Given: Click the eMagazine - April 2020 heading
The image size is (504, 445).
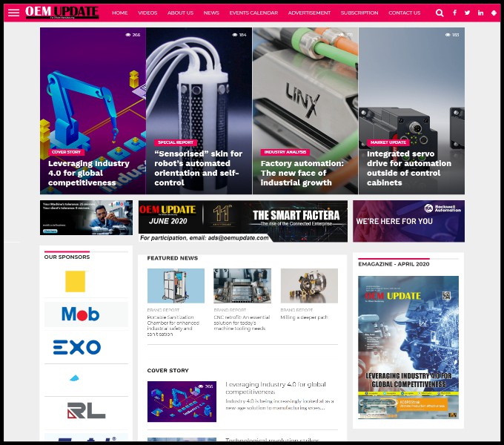Looking at the screenshot, I should pyautogui.click(x=394, y=264).
